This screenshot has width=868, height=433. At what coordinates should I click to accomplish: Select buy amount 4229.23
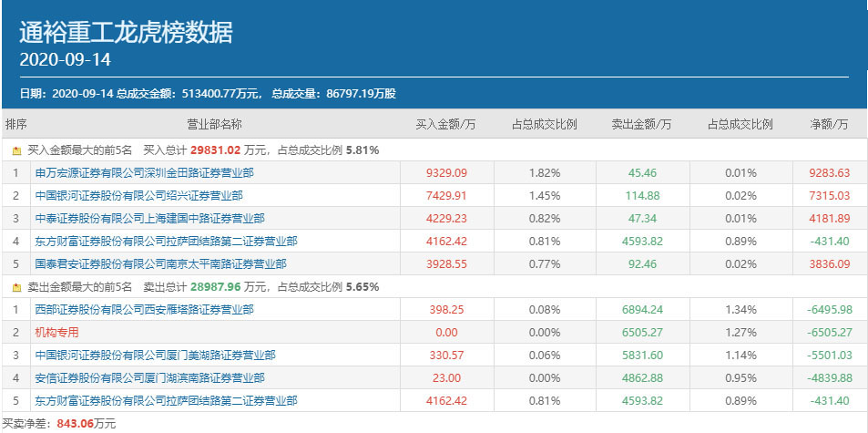(446, 218)
